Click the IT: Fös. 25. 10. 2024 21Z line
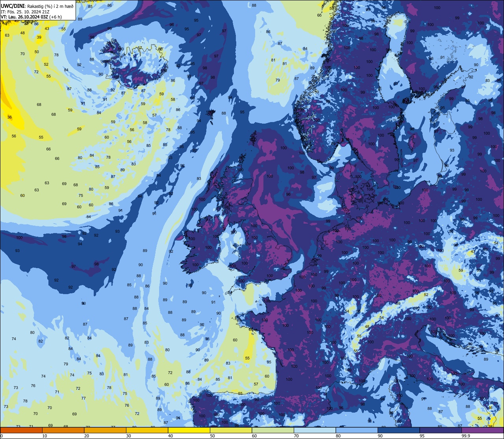This screenshot has width=504, height=439. [25, 11]
